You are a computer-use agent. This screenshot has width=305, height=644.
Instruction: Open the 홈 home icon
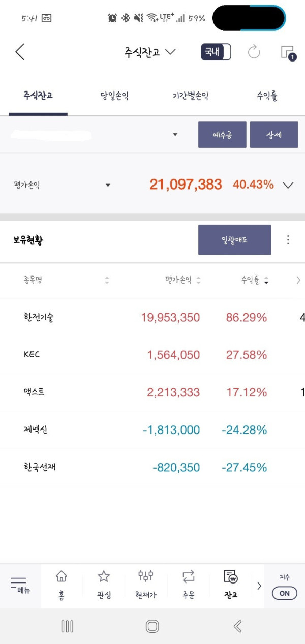click(62, 585)
